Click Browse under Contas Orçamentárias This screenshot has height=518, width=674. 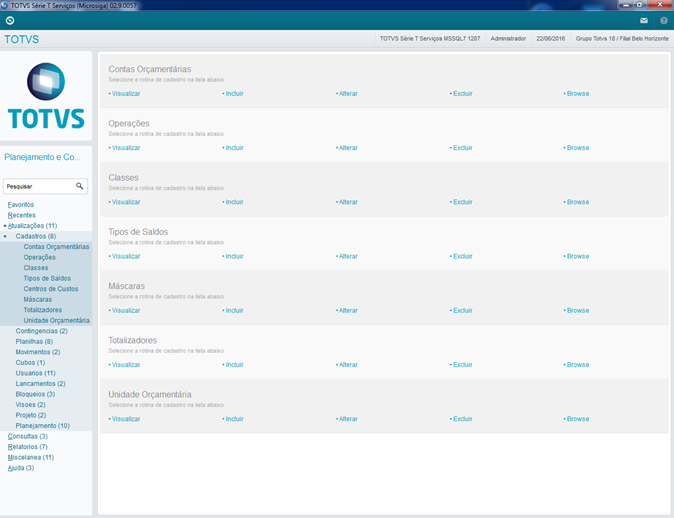click(576, 93)
